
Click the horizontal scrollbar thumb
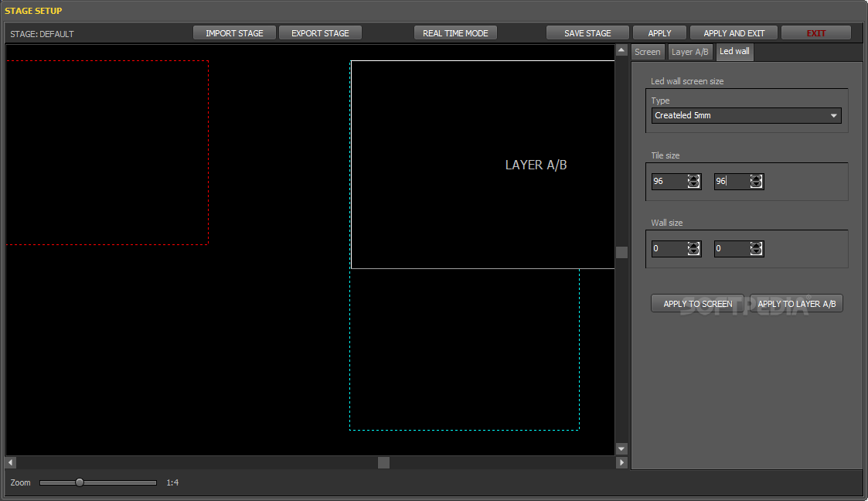pyautogui.click(x=383, y=462)
